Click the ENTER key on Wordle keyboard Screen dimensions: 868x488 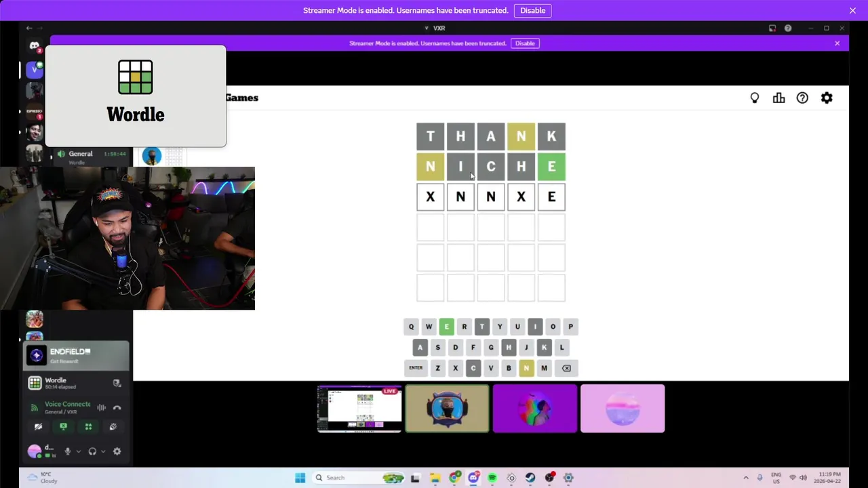416,368
